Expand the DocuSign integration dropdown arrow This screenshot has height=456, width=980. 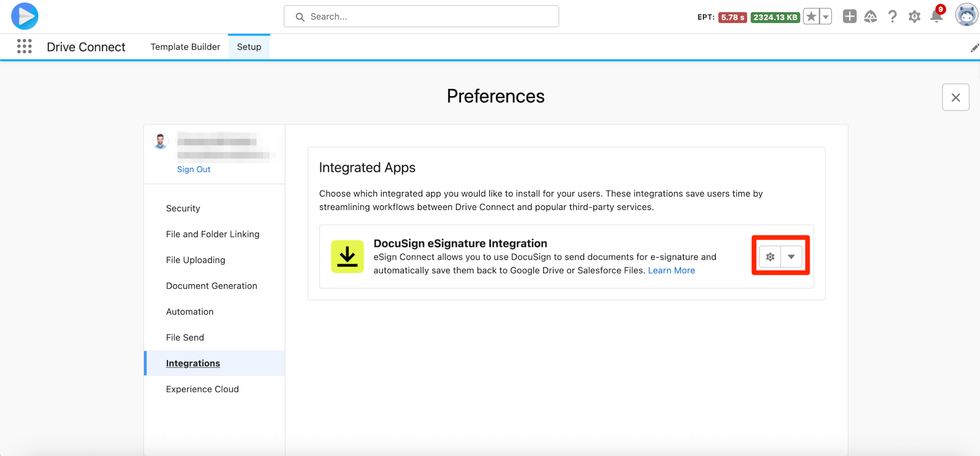point(791,257)
